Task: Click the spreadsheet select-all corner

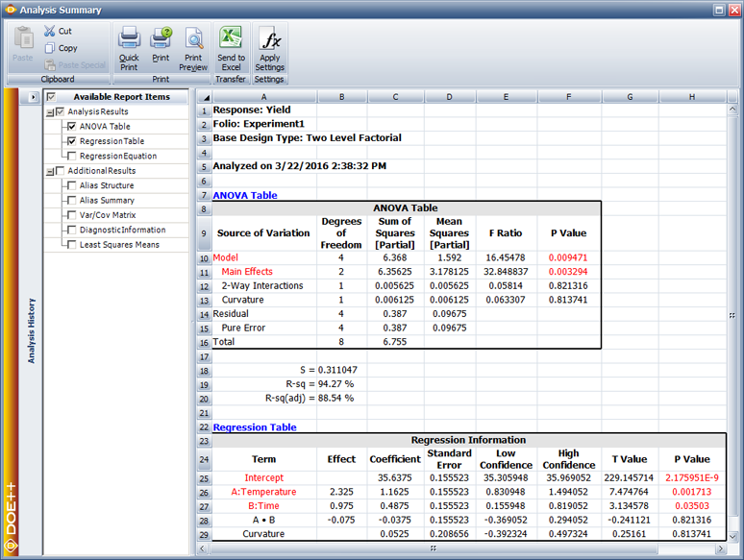Action: (205, 97)
